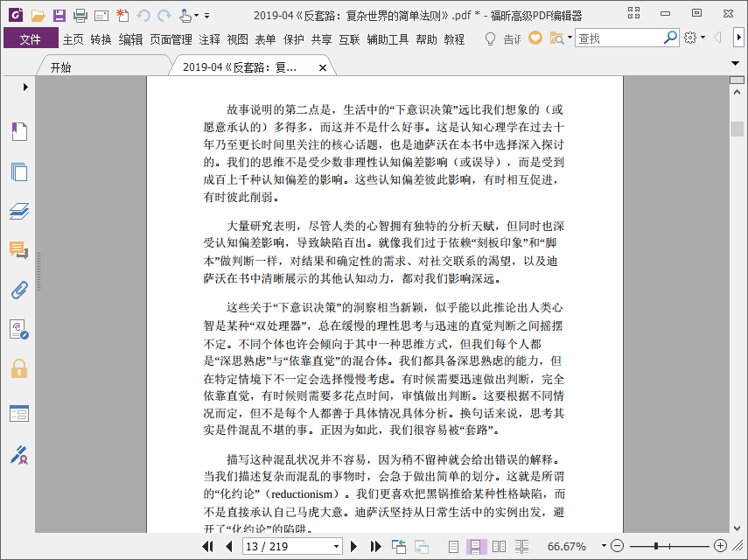Open the Attachments paperclip panel

[x=19, y=290]
